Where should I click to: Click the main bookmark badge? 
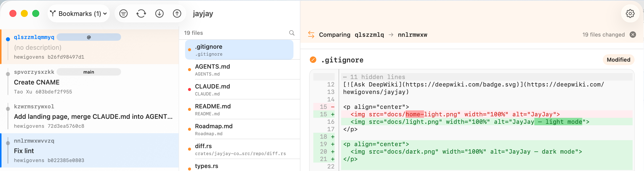89,72
